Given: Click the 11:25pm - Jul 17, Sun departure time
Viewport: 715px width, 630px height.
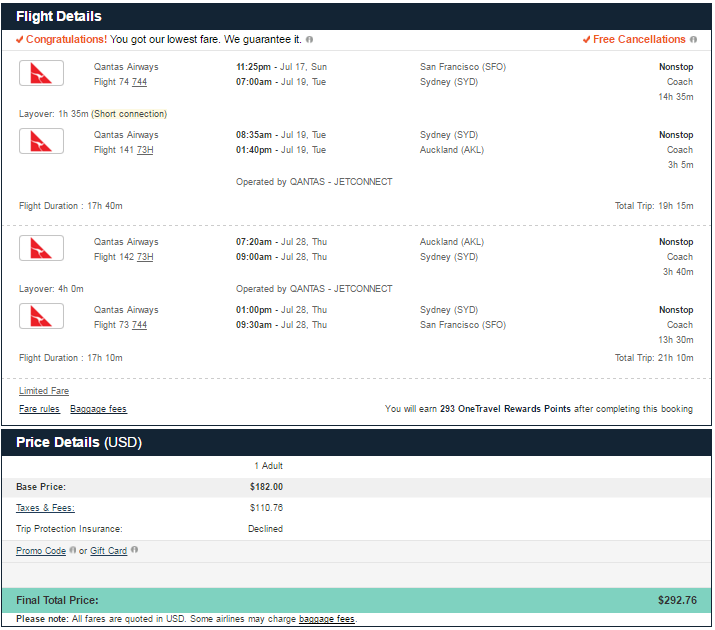Looking at the screenshot, I should (x=281, y=67).
